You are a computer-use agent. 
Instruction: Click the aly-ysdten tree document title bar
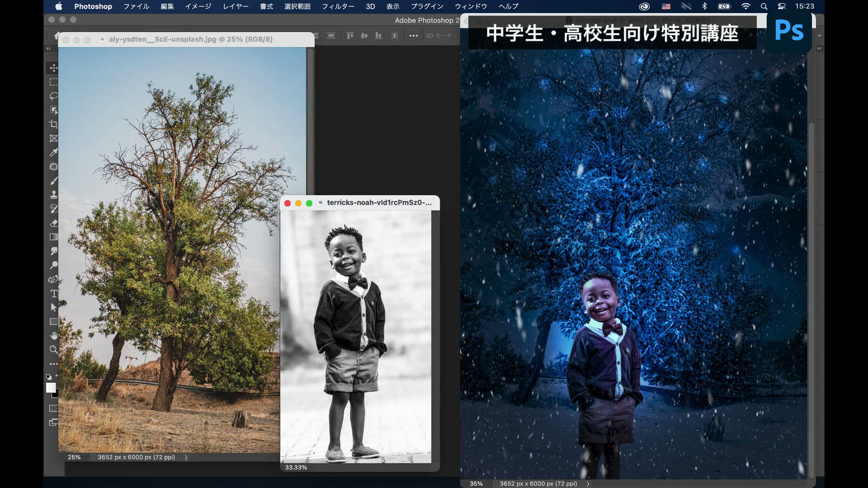click(x=186, y=39)
